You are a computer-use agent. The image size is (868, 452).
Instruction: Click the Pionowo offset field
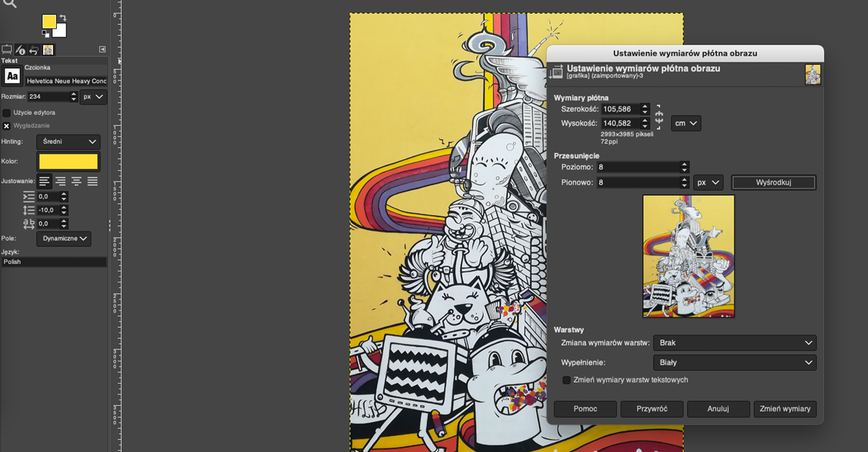tap(638, 183)
